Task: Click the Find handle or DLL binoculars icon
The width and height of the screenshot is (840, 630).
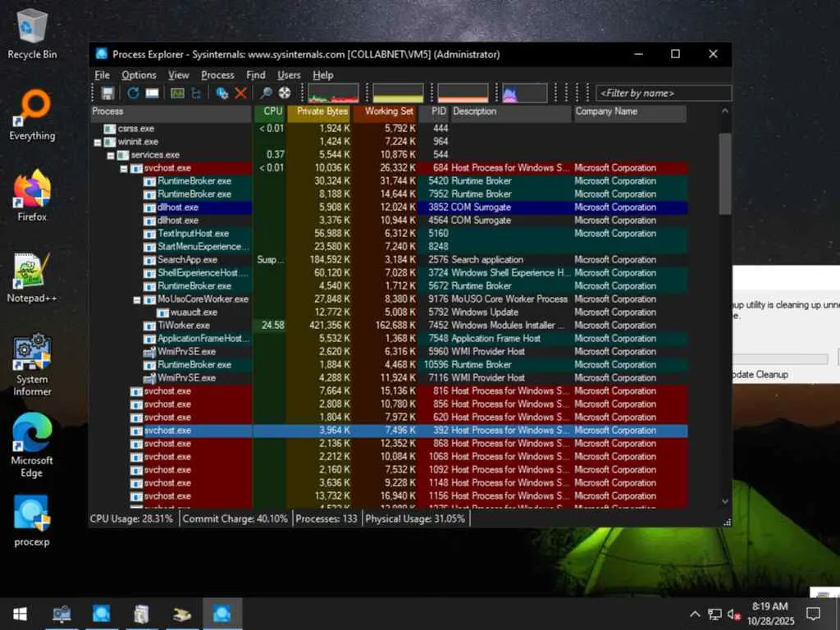Action: point(266,94)
